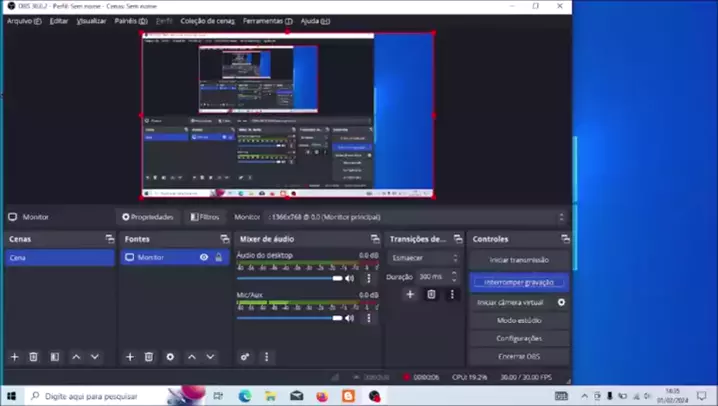Open the Arquivo menu
This screenshot has height=406, width=718.
(x=24, y=21)
